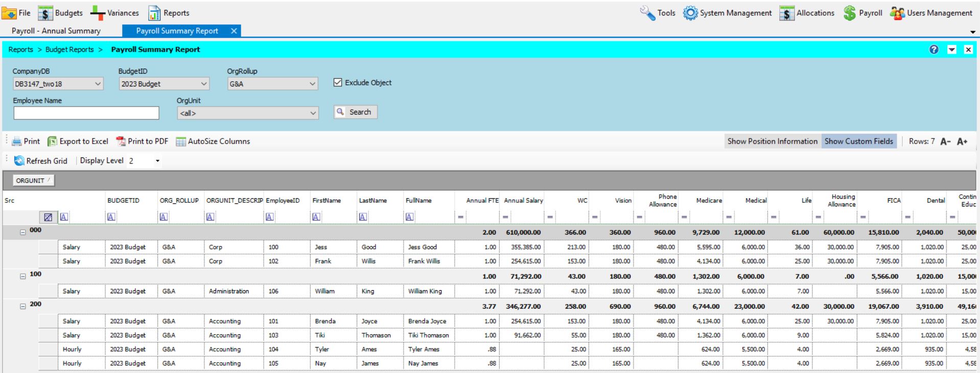Sort by the EmployeeID column header
This screenshot has width=980, height=373.
pos(283,201)
